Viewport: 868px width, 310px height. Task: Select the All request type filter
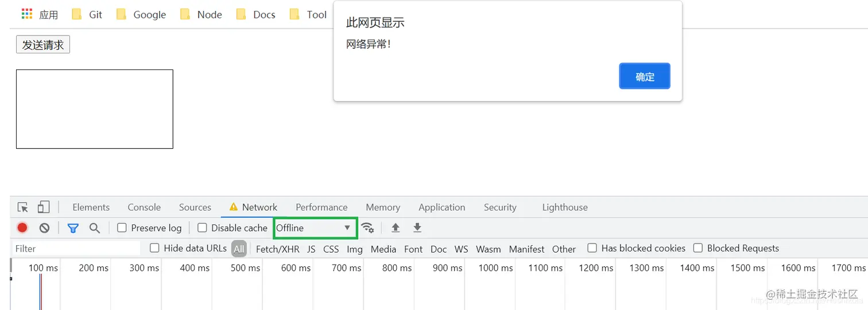coord(239,249)
